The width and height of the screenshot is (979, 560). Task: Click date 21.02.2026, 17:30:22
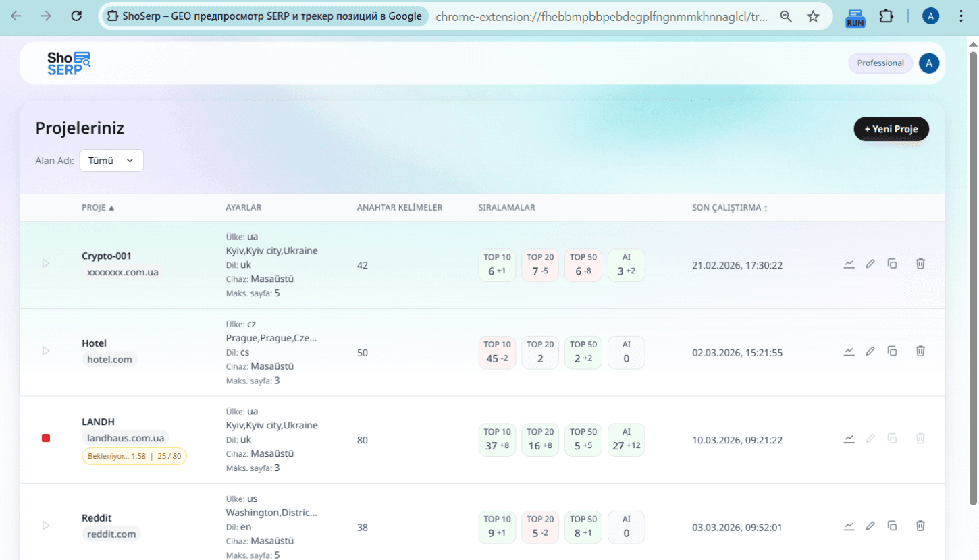(737, 266)
